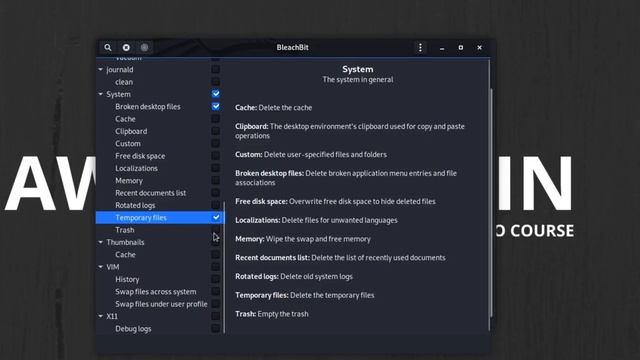Screen dimensions: 640x360
Task: Select the Memory row
Action: tap(160, 180)
